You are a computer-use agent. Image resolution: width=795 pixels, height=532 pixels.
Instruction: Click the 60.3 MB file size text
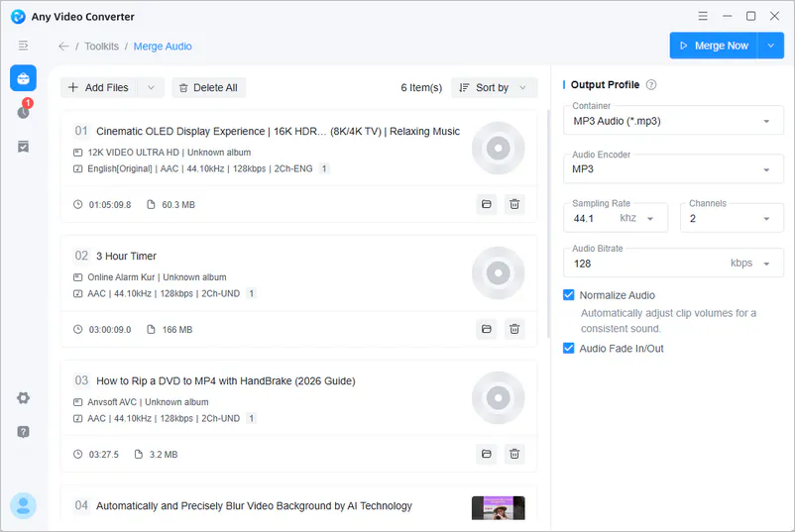coord(178,205)
